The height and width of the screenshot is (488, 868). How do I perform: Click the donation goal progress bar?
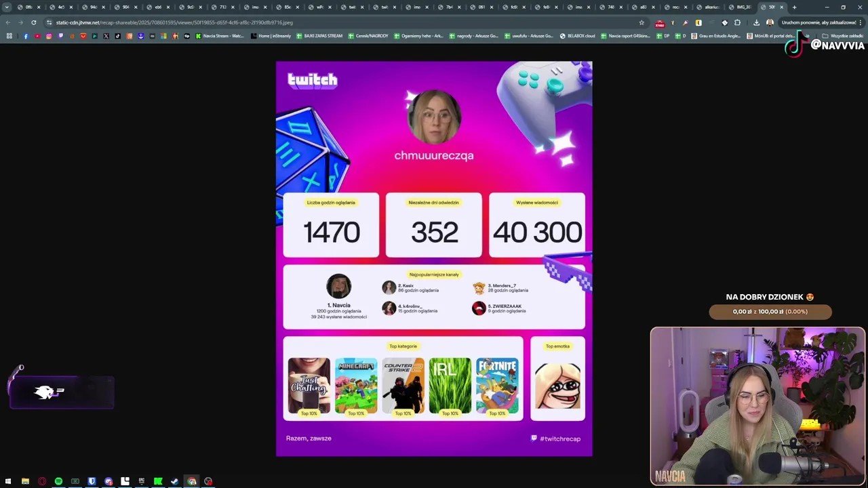770,312
